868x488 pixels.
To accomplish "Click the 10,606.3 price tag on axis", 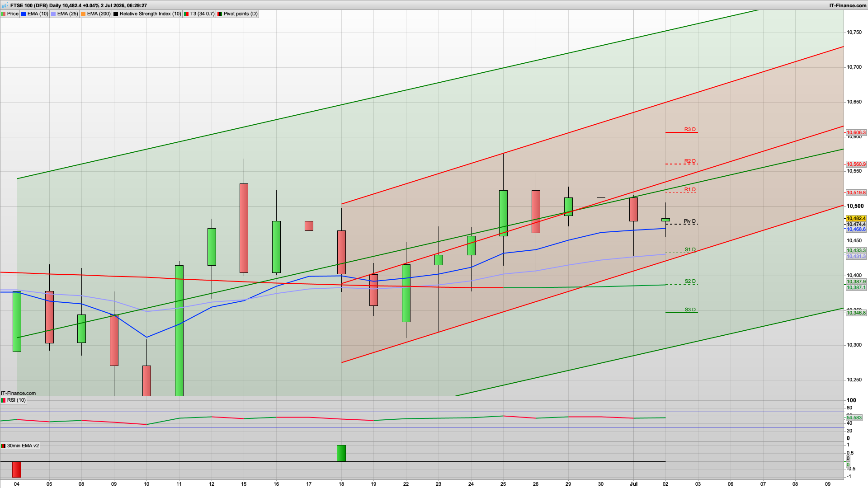I will pos(856,133).
